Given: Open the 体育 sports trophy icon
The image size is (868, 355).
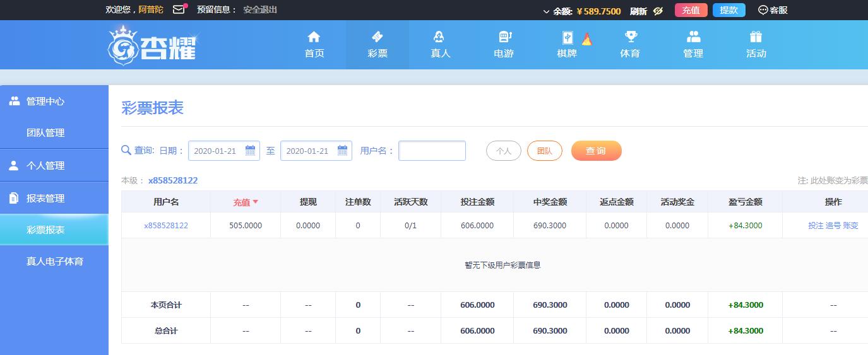Looking at the screenshot, I should [x=630, y=37].
